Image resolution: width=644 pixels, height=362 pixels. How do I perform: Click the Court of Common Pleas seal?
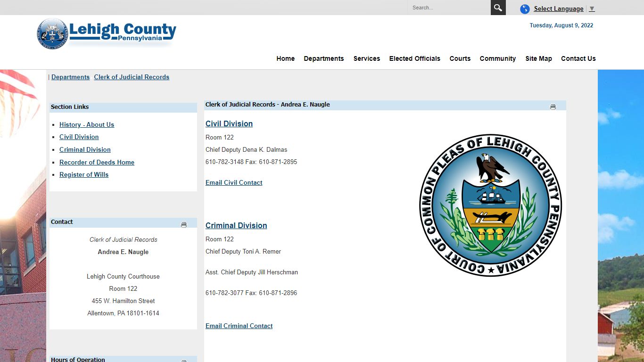click(491, 203)
